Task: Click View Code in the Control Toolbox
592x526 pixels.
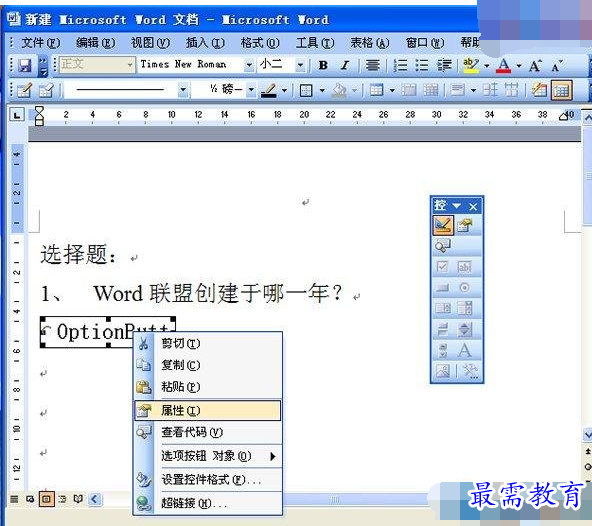Action: point(442,246)
